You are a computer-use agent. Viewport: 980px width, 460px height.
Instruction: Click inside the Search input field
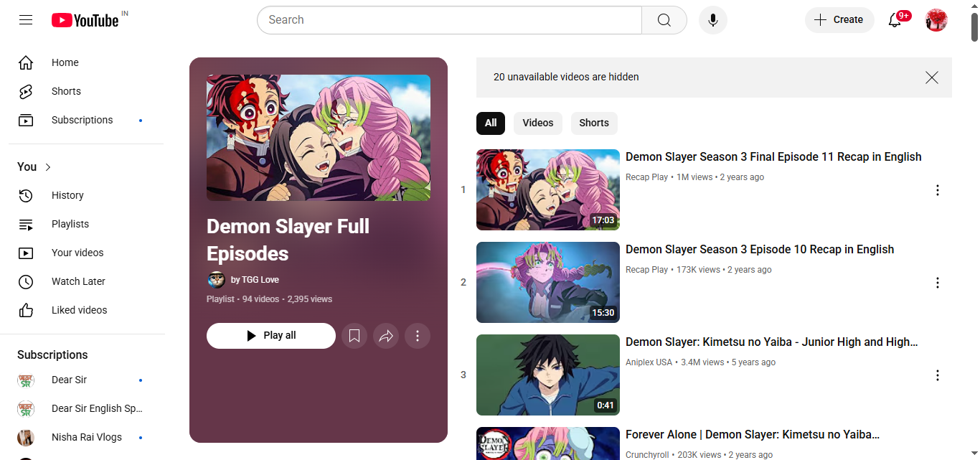pos(449,20)
